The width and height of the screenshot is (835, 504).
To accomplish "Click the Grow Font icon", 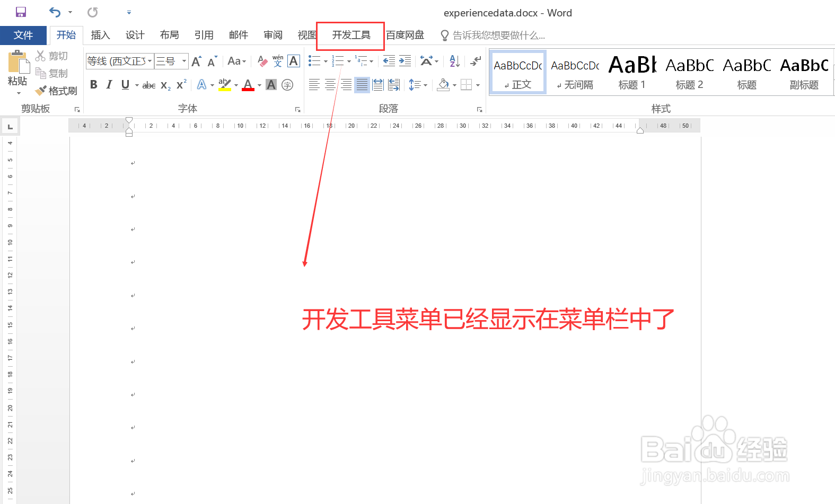I will [x=196, y=61].
